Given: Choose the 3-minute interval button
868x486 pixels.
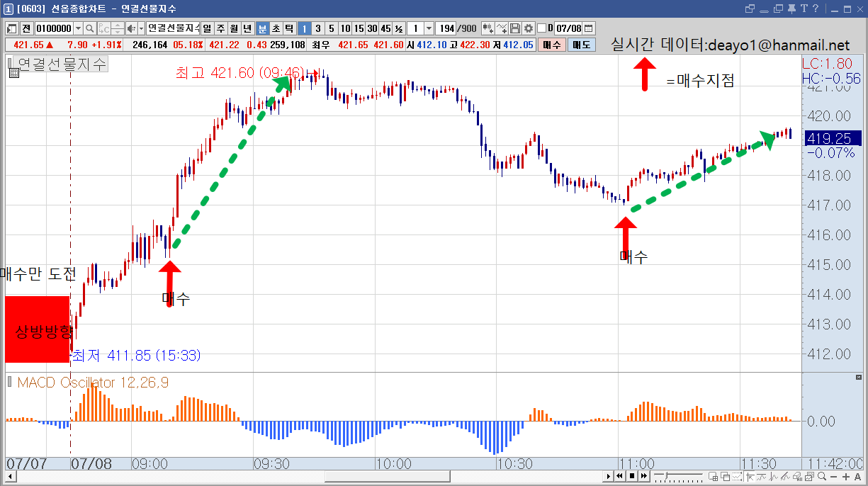Looking at the screenshot, I should [x=317, y=28].
